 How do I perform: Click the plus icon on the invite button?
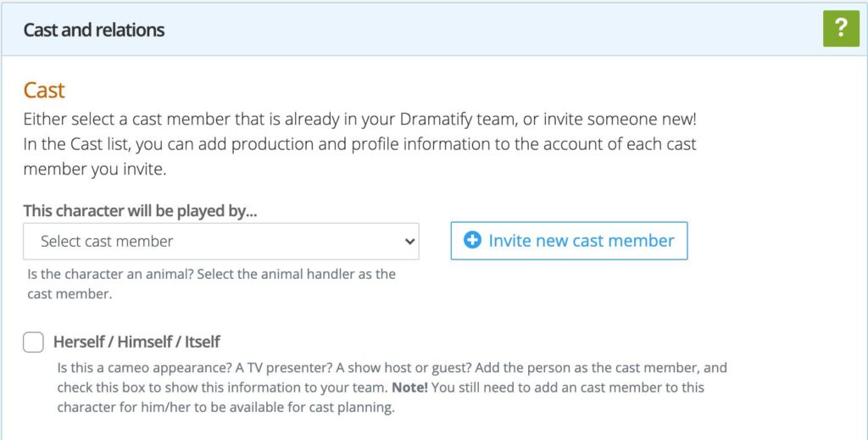472,241
